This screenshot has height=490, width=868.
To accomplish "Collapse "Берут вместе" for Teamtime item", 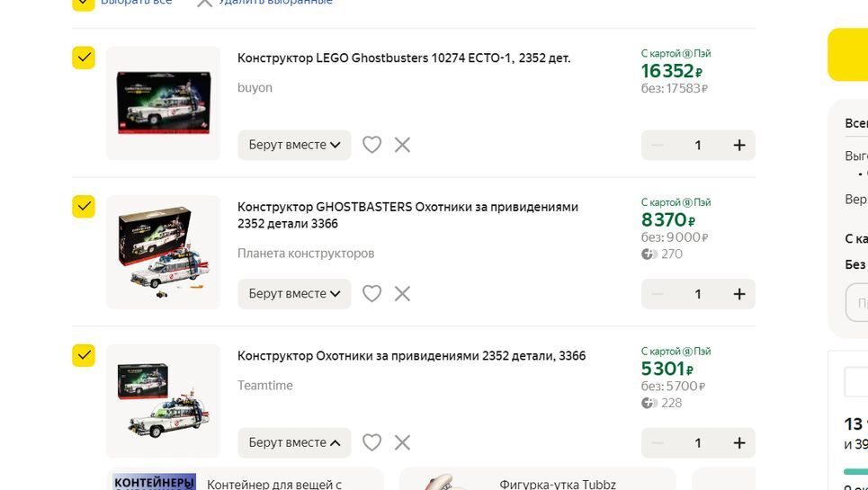I will (x=294, y=442).
